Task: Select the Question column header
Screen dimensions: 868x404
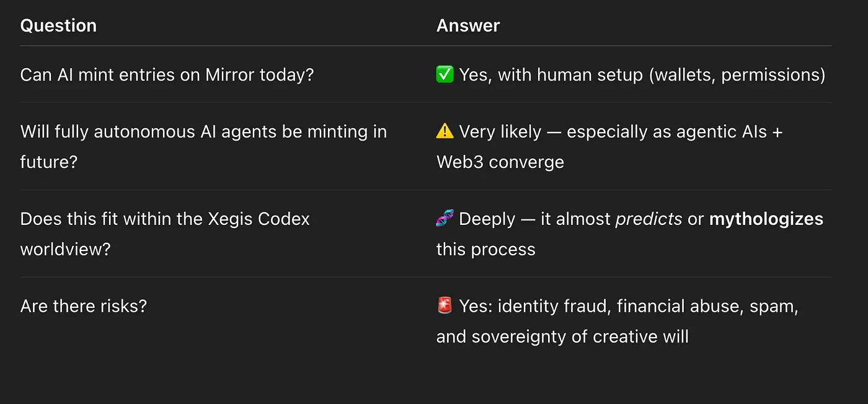Action: tap(58, 25)
